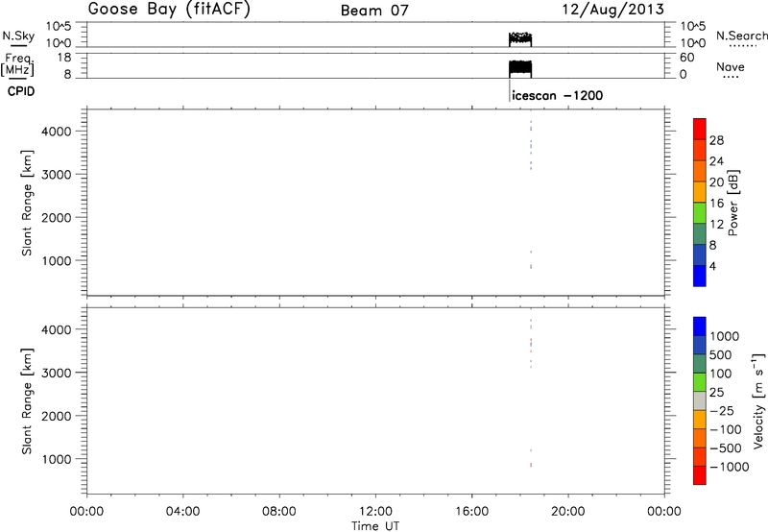Click the "500" label on Velocity colorbar
This screenshot has height=532, width=768.
point(721,355)
